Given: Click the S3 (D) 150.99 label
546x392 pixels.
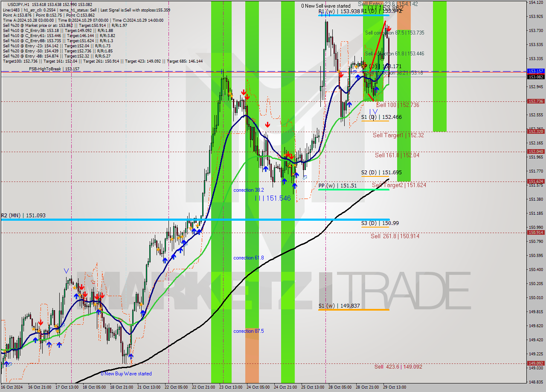Looking at the screenshot, I should point(380,223).
